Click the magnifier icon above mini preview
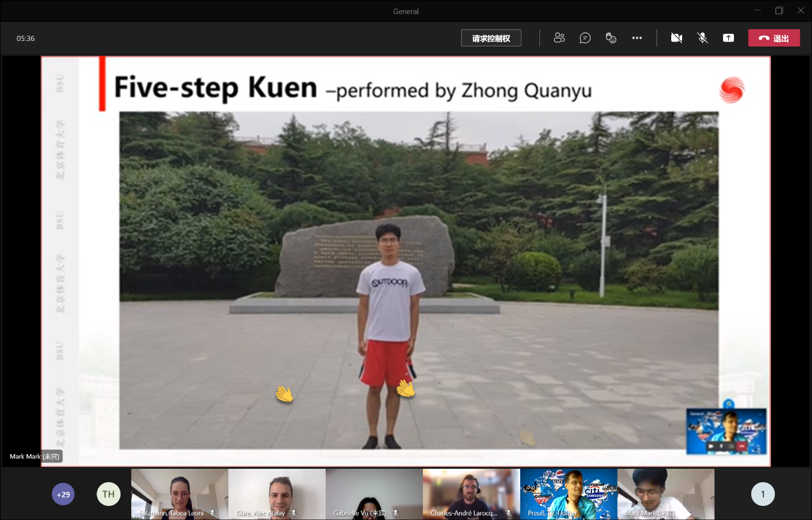Viewport: 812px width, 520px height. tap(729, 403)
